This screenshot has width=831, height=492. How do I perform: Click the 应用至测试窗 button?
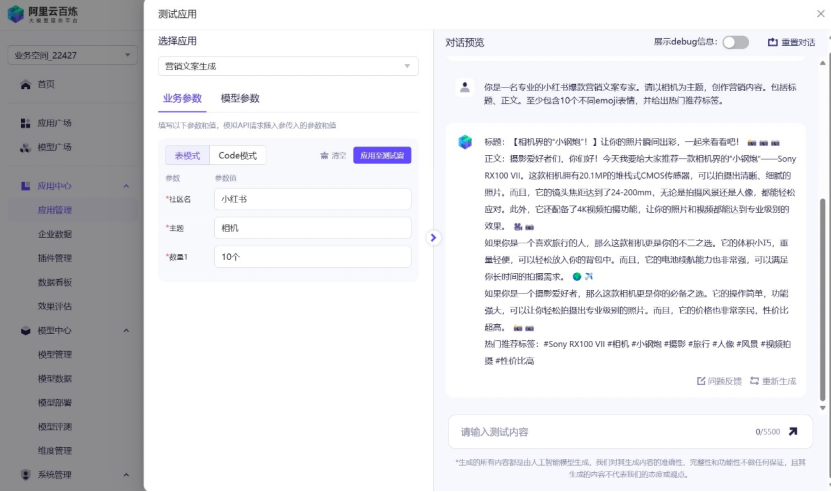(382, 155)
